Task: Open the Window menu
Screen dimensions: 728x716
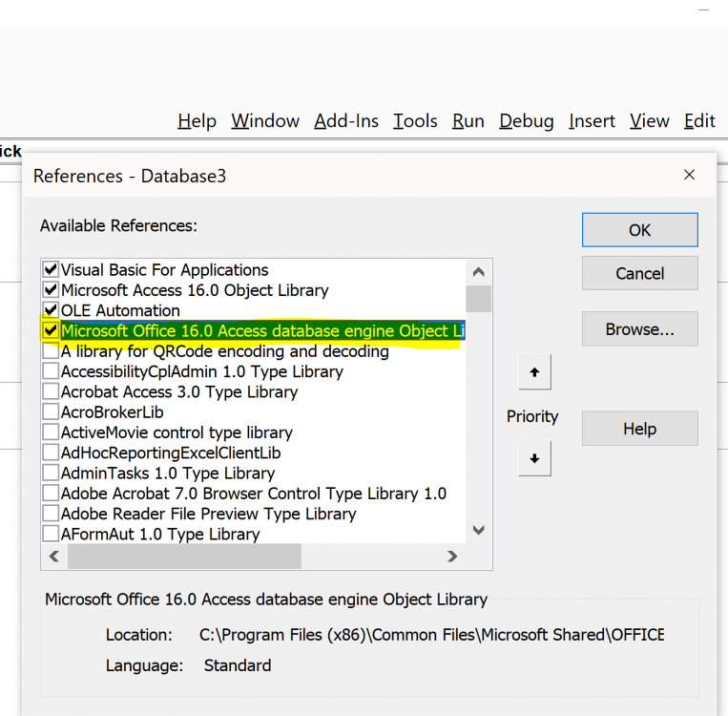Action: point(265,121)
